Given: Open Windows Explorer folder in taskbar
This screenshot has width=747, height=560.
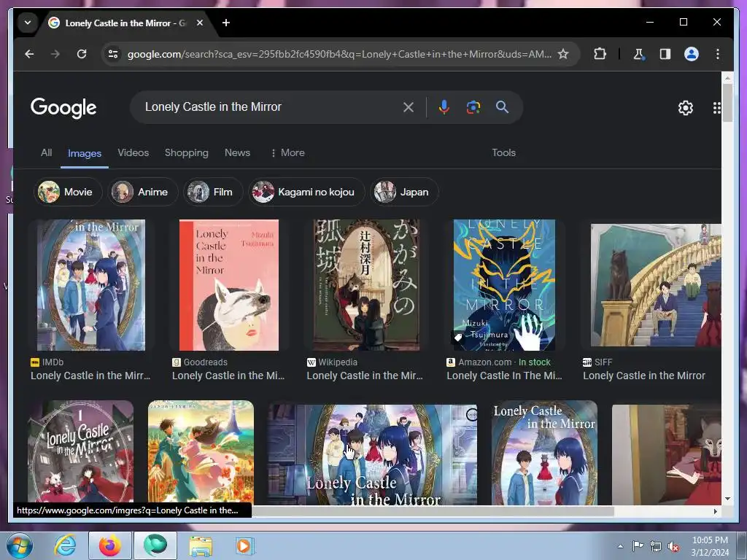Looking at the screenshot, I should click(201, 545).
